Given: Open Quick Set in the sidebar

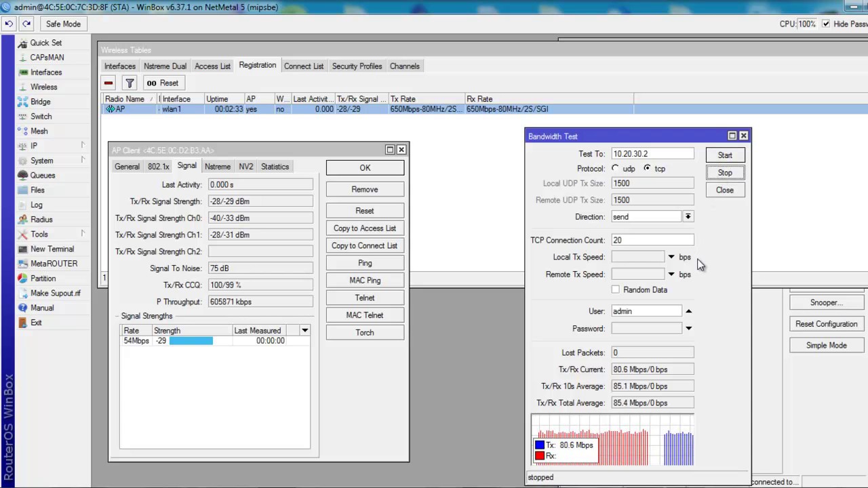Looking at the screenshot, I should click(45, 43).
